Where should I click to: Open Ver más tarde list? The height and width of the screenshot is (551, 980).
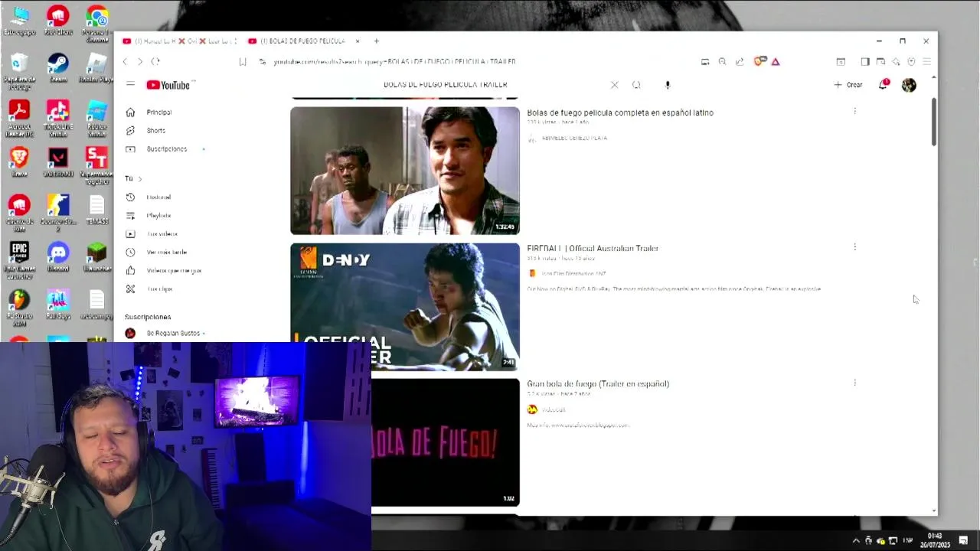click(x=166, y=253)
